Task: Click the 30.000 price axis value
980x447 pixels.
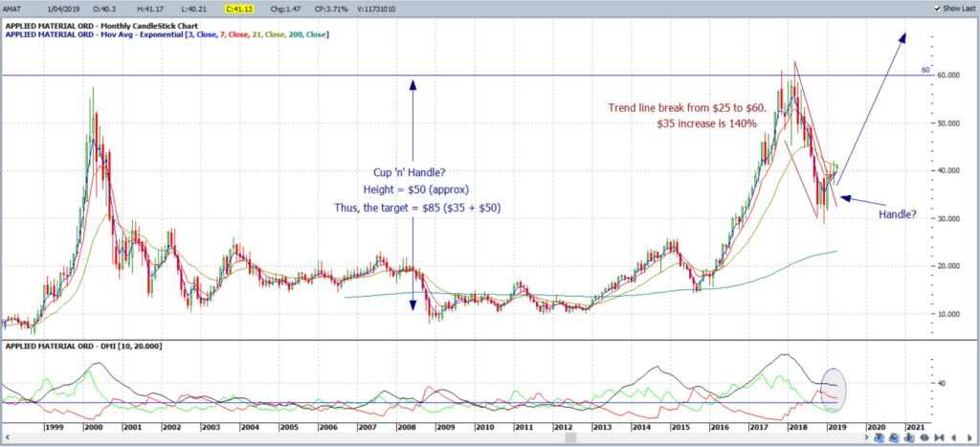Action: coord(948,219)
